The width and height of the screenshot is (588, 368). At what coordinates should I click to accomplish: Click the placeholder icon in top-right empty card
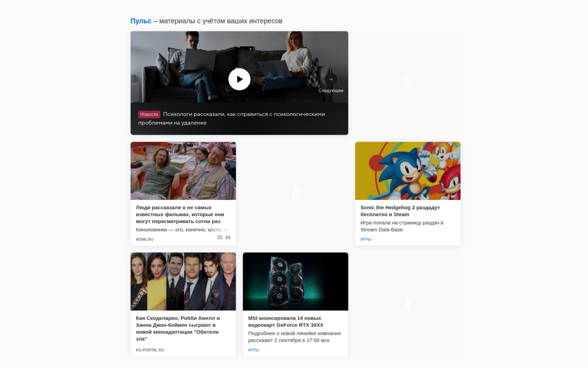407,83
